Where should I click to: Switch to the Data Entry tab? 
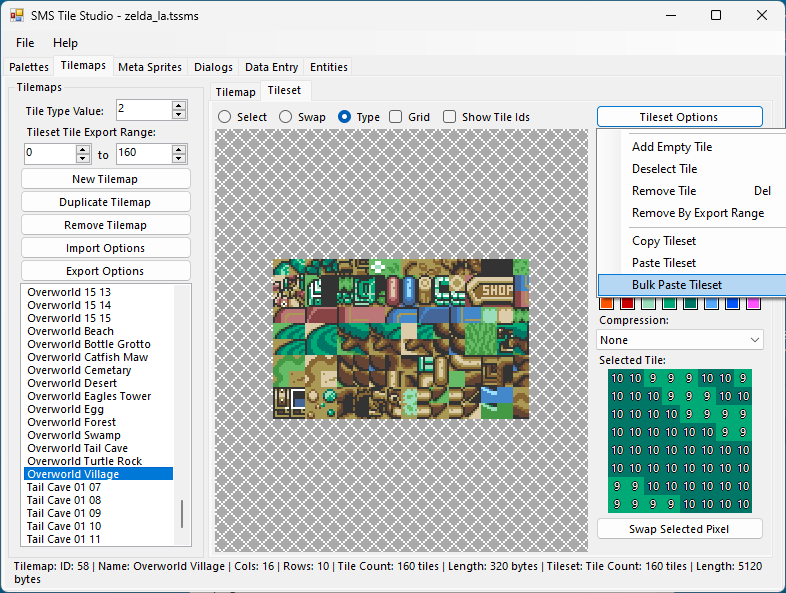pos(271,67)
